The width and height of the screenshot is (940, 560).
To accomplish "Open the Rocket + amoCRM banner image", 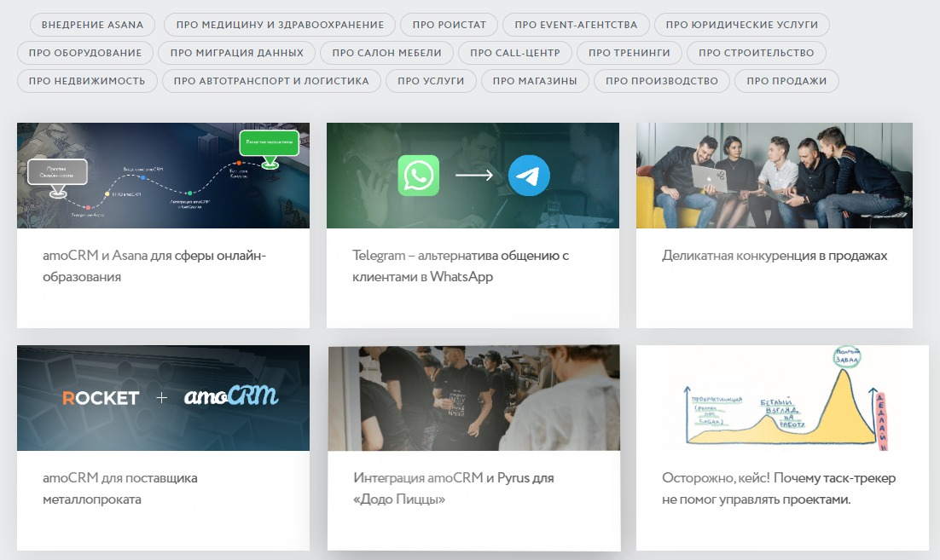I will (x=163, y=398).
